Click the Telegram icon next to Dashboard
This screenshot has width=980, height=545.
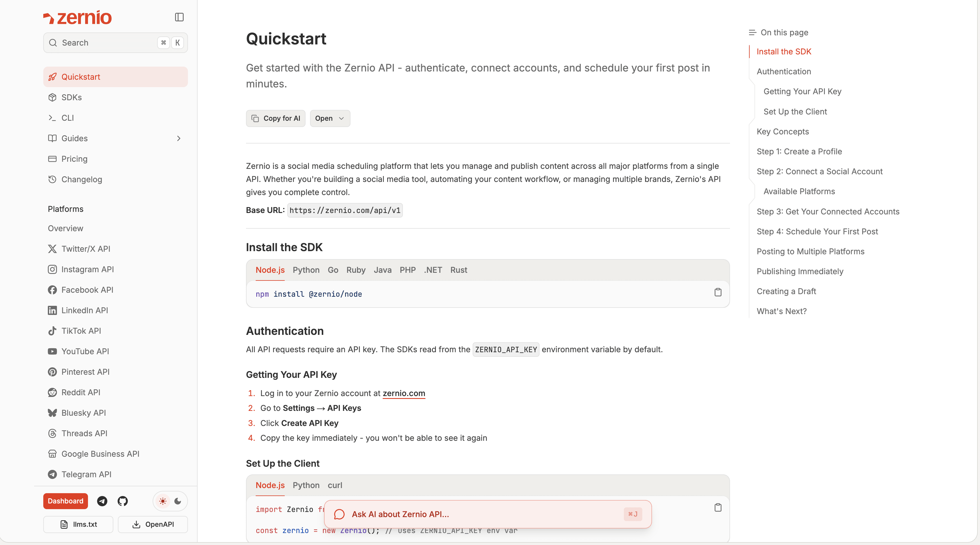click(102, 501)
